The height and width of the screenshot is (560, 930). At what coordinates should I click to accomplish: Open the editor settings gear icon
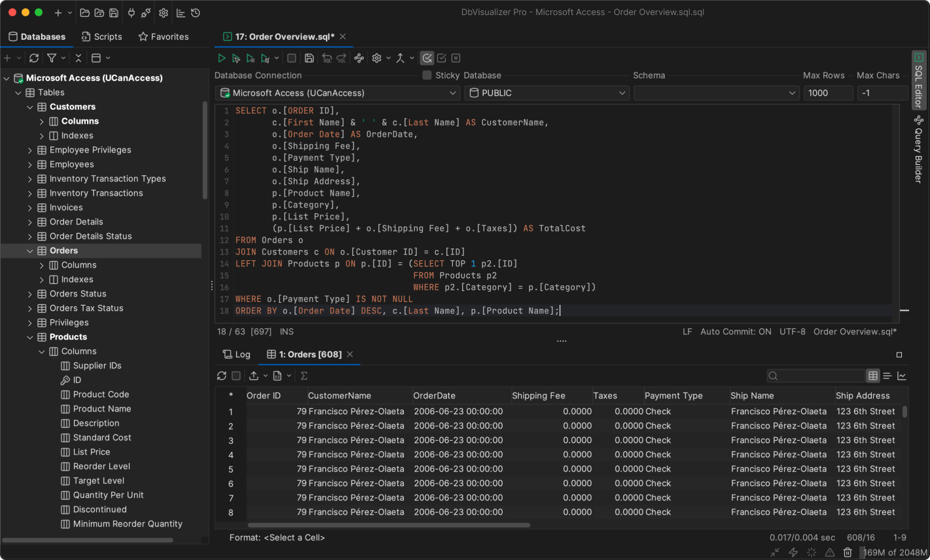tap(377, 58)
